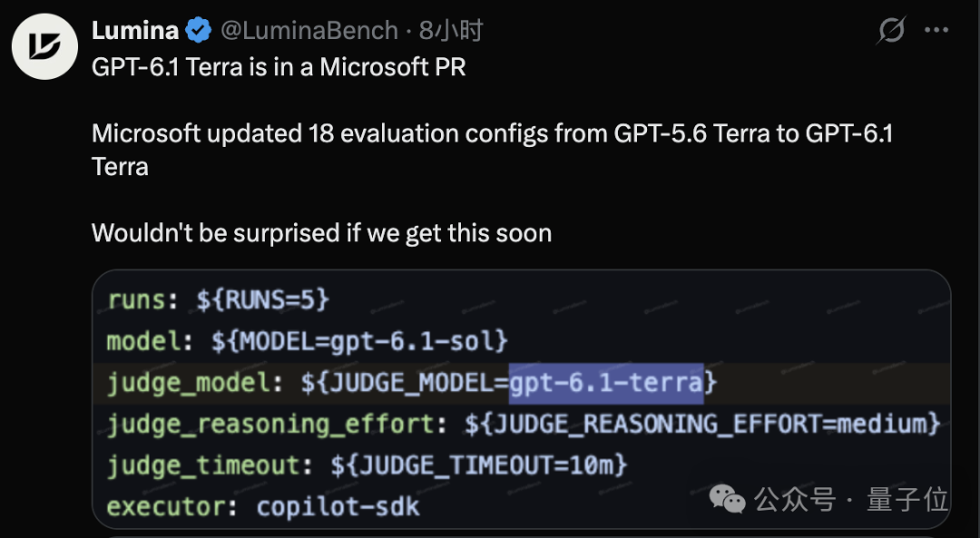Visit the @LuminaBench handle

309,30
